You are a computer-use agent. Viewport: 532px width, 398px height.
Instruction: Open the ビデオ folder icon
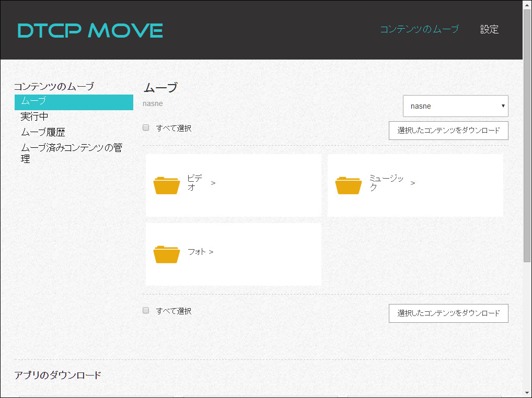166,185
